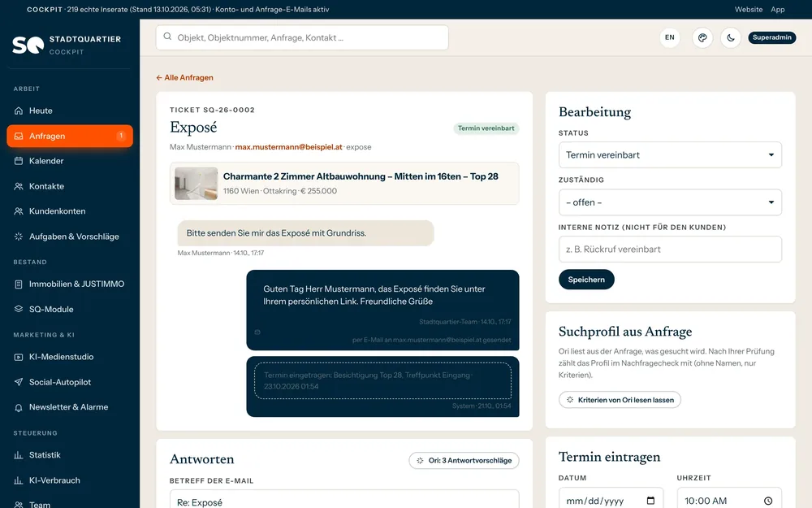Click the apartment listing thumbnail
Image resolution: width=812 pixels, height=508 pixels.
[197, 184]
